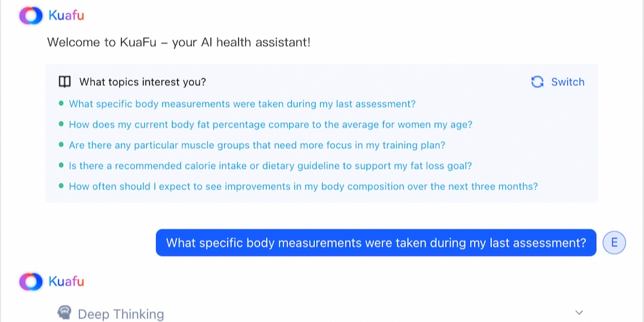
Task: Click the green bullet before the calorie question
Action: point(61,166)
